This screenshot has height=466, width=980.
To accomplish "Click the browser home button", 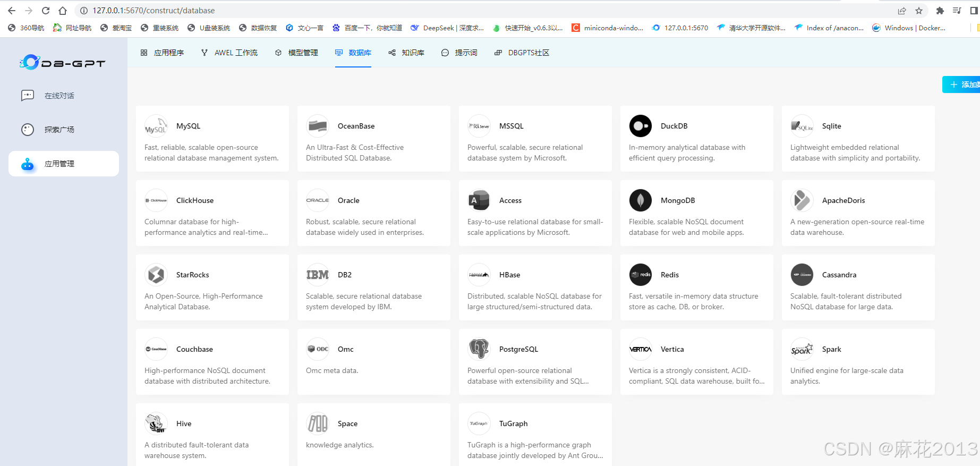I will (63, 11).
